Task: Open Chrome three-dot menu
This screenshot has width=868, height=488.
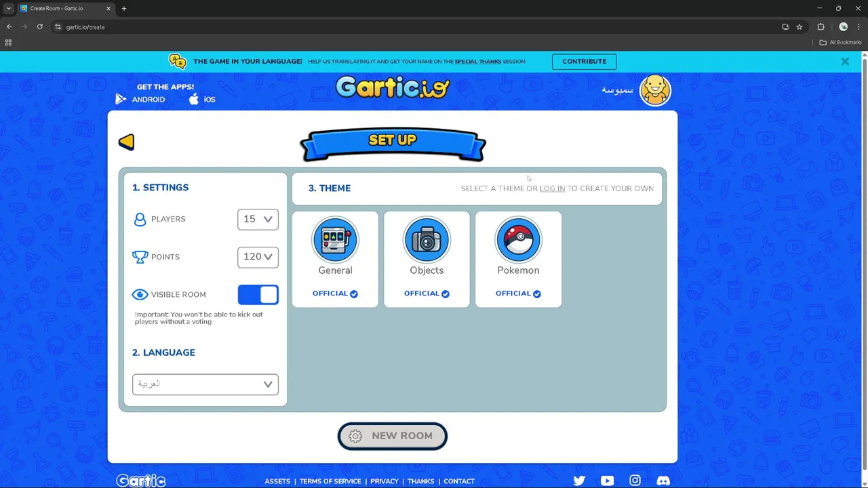Action: tap(859, 27)
